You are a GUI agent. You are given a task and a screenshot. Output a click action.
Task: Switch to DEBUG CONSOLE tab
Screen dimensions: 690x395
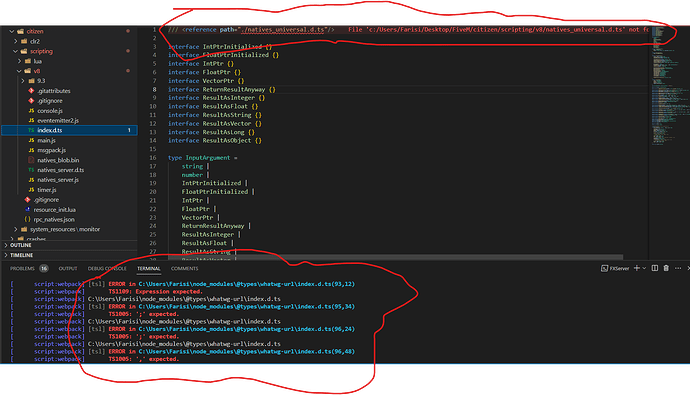107,268
